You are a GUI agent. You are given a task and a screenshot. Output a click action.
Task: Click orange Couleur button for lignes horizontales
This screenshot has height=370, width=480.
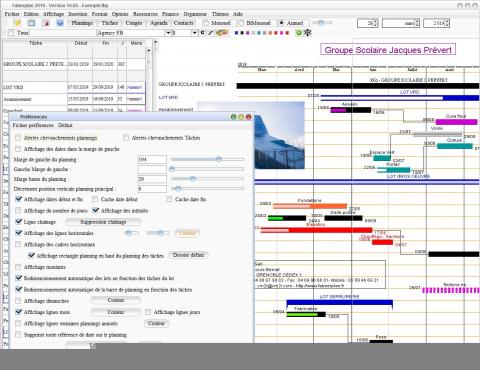coord(187,233)
